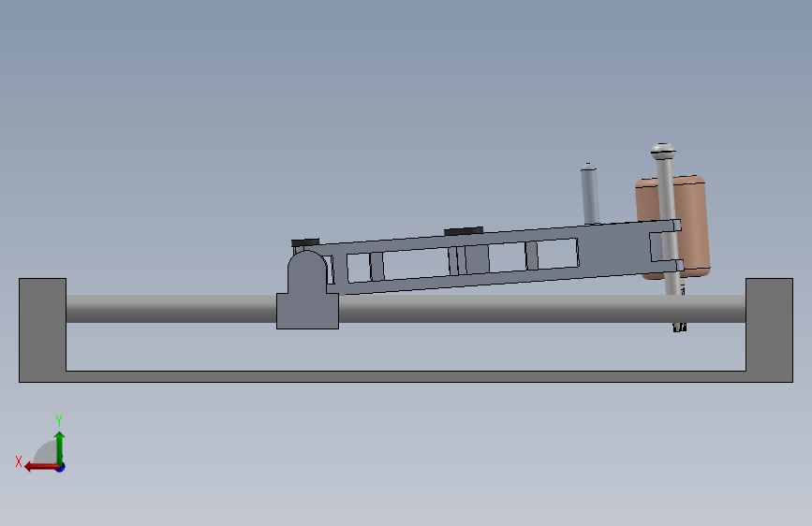Click the green Y axis arrow of the triad
This screenshot has width=812, height=526.
60,447
